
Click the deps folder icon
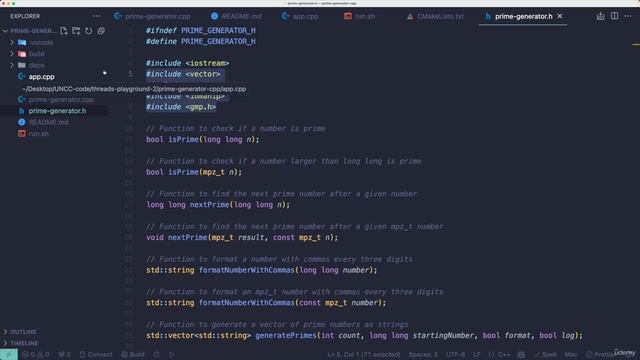point(22,65)
